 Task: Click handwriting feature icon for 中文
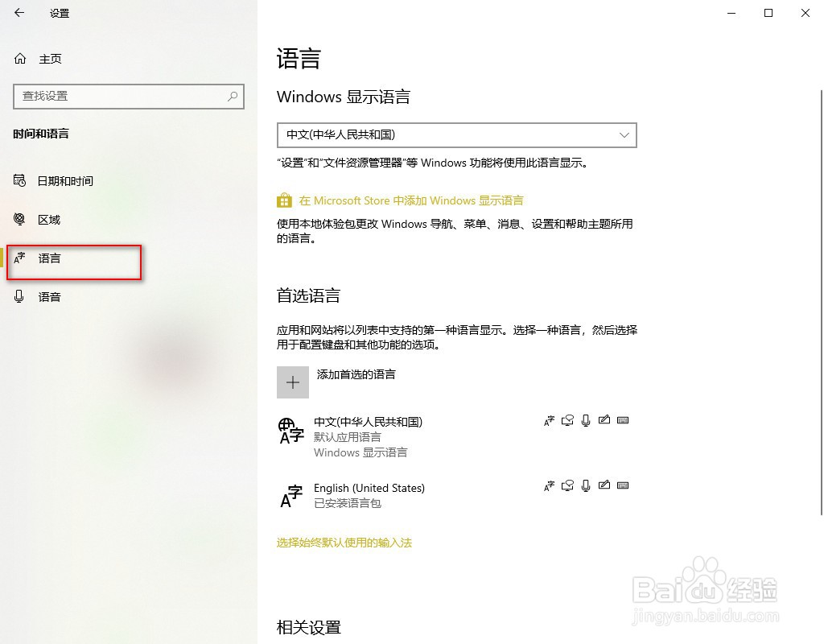pos(604,419)
